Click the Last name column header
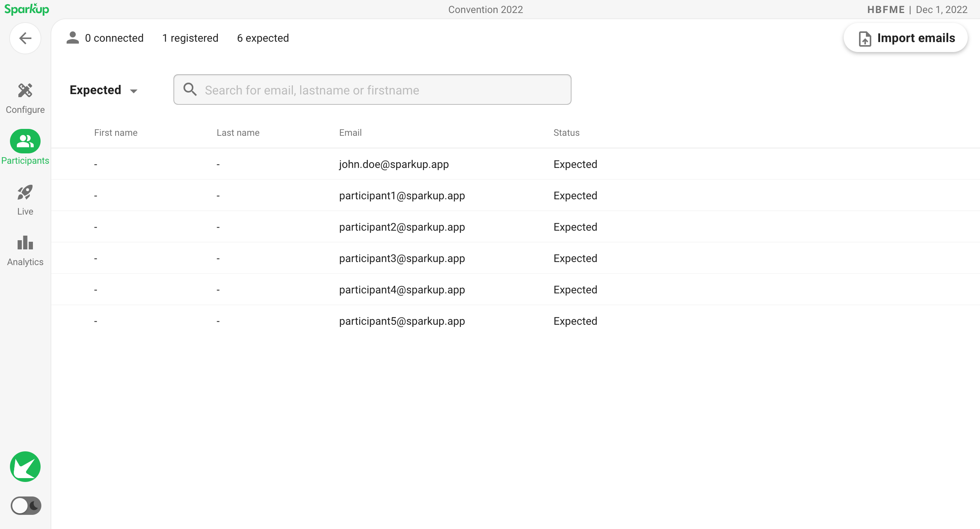 (238, 133)
